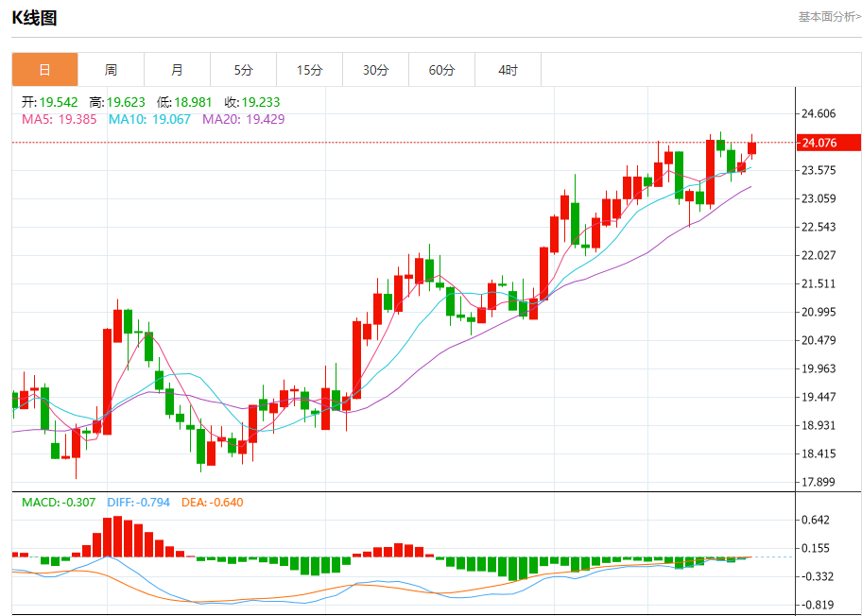Click the K线图 heading
This screenshot has height=616, width=862.
35,18
